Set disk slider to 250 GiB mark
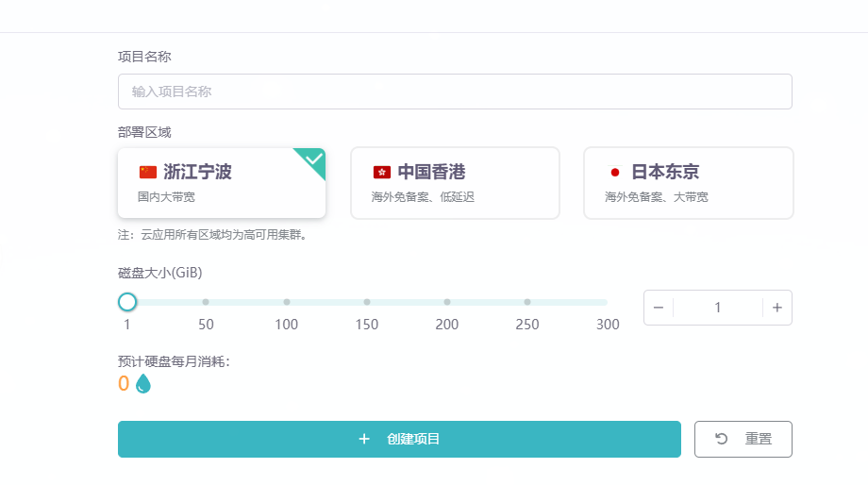The height and width of the screenshot is (485, 868). pos(527,302)
